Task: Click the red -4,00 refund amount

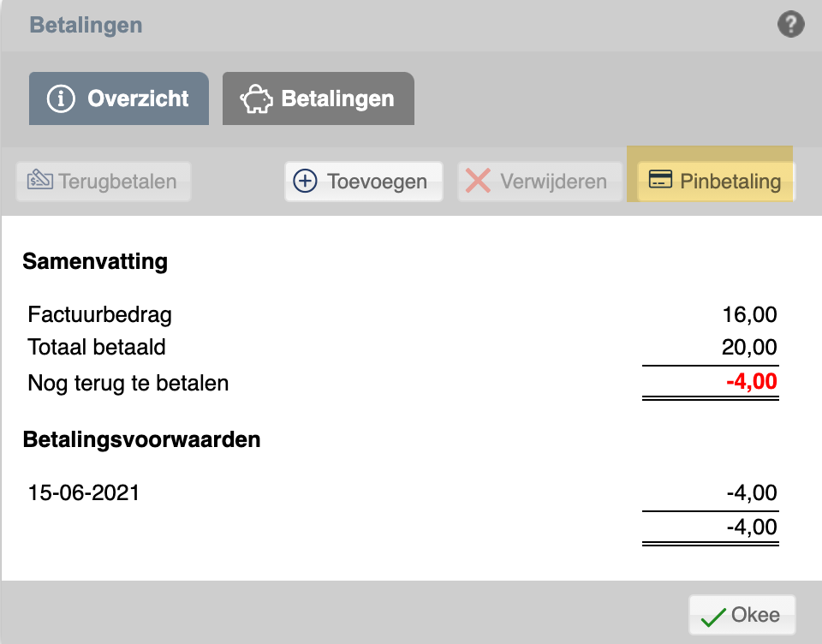Action: [x=751, y=381]
